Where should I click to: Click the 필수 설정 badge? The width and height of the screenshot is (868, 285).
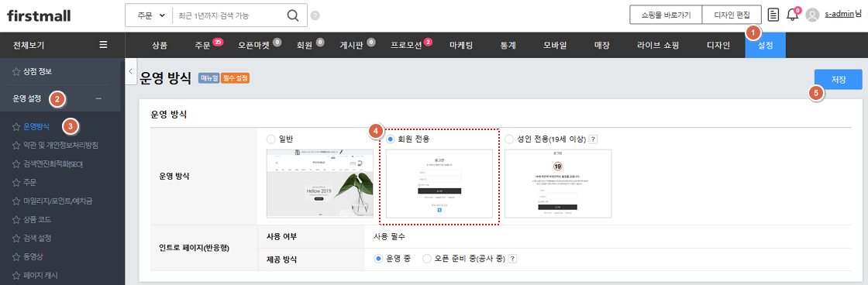[x=236, y=78]
